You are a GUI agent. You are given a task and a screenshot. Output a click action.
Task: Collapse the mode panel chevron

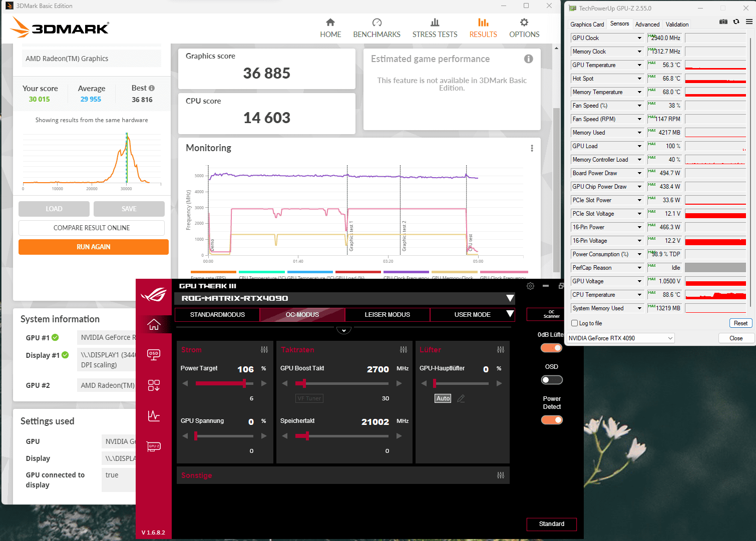(x=344, y=330)
